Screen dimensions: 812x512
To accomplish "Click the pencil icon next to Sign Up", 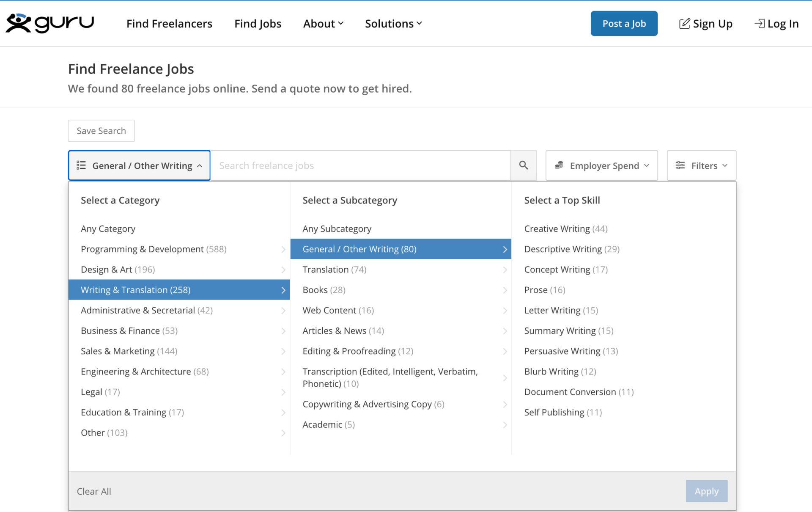I will click(x=684, y=23).
